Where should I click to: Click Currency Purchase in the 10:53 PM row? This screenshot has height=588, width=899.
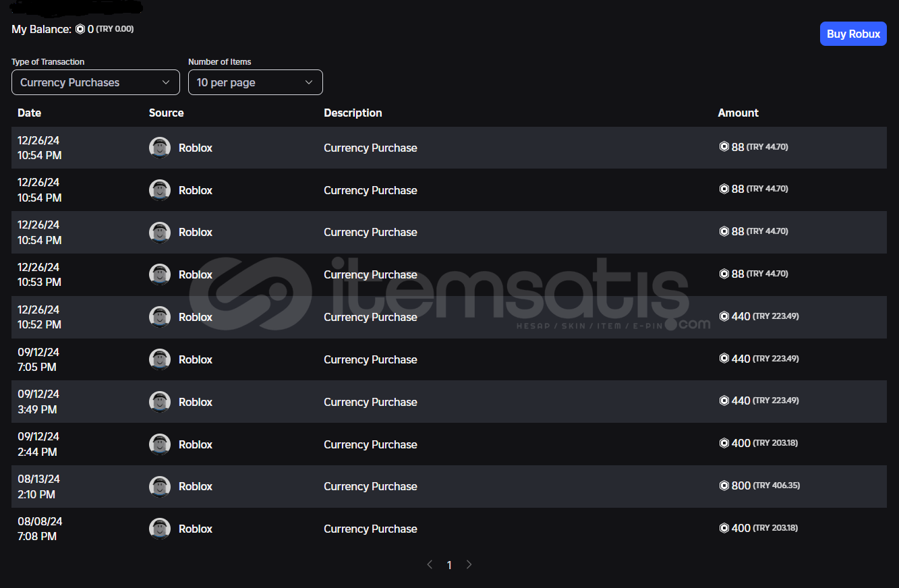pos(370,274)
